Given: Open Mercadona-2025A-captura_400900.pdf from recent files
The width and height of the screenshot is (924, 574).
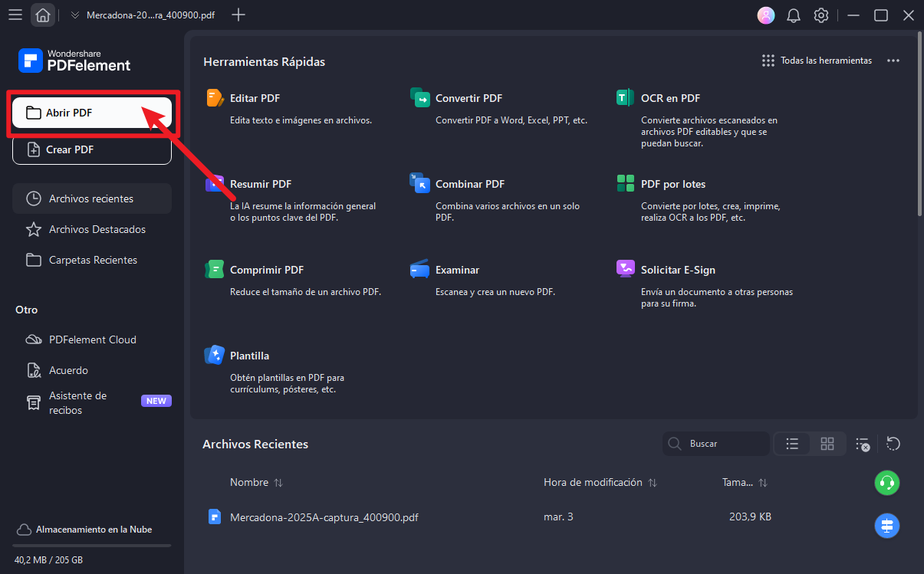Looking at the screenshot, I should 324,517.
